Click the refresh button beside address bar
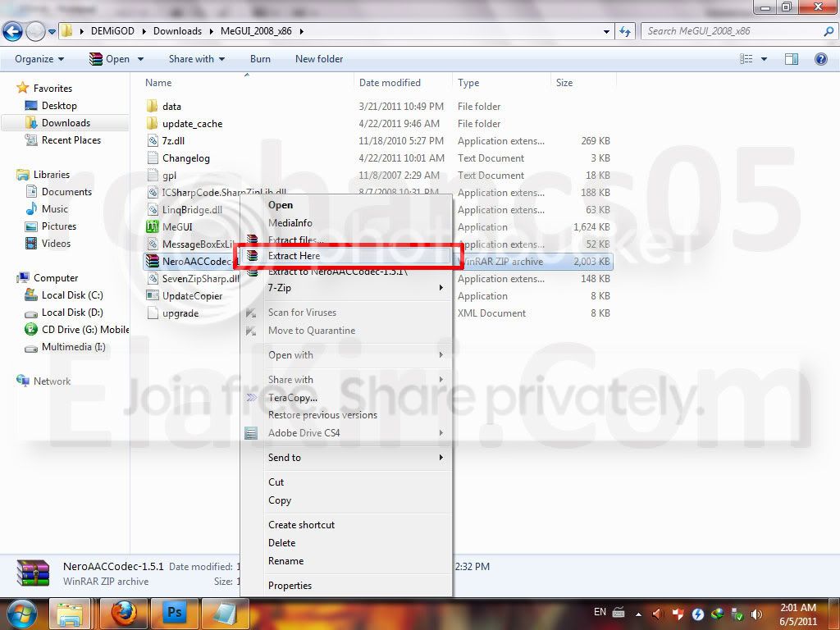 pyautogui.click(x=624, y=31)
